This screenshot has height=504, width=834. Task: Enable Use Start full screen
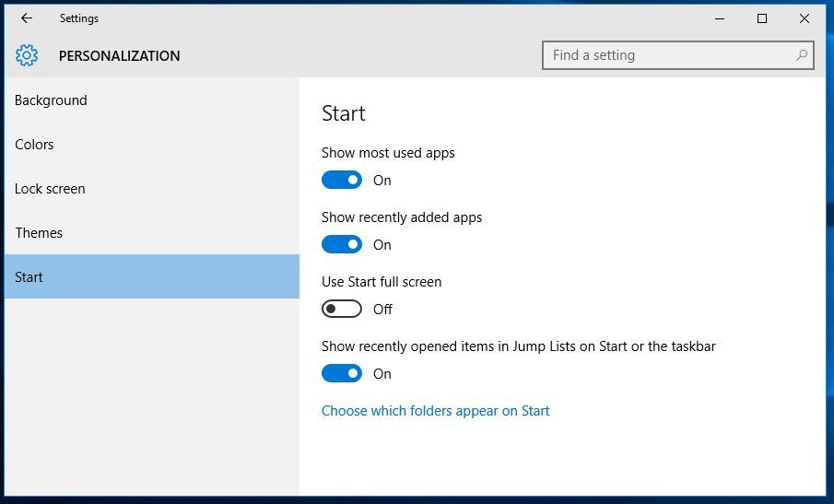click(x=342, y=309)
